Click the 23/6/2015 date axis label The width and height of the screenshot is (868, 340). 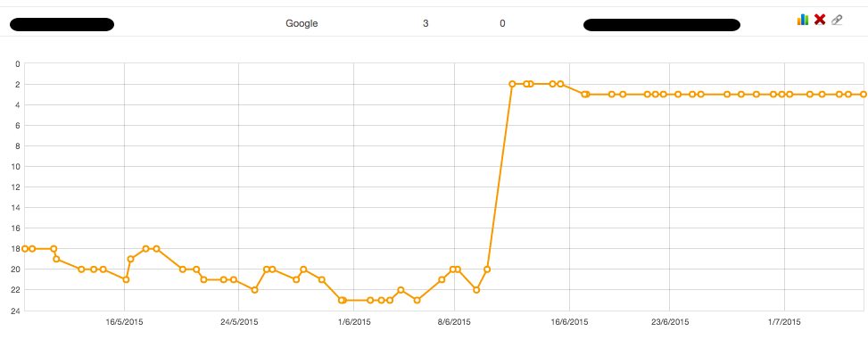click(670, 322)
